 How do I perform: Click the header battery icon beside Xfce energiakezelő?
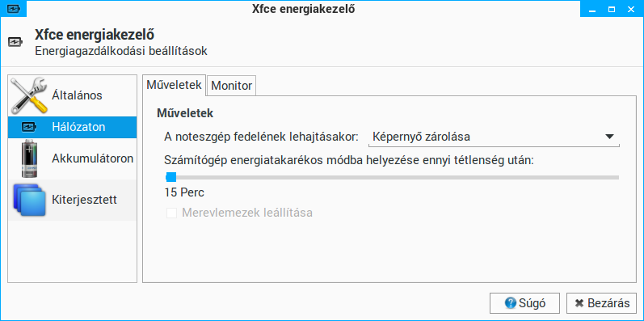[x=15, y=42]
